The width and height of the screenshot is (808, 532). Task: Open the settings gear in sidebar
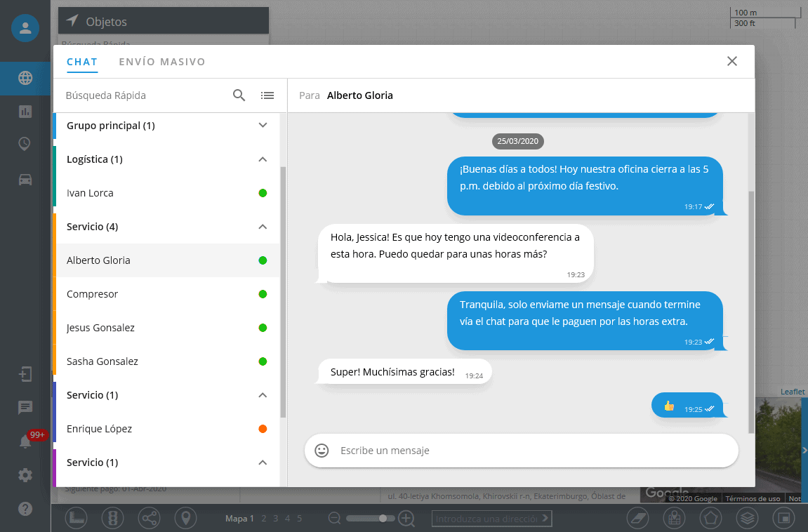(x=25, y=475)
